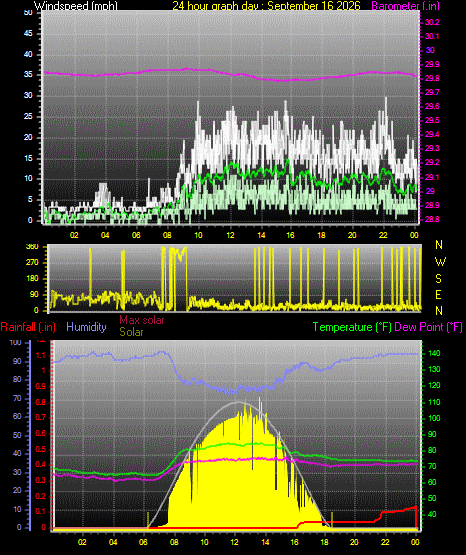Click the 100 value on humidity scale

click(16, 342)
